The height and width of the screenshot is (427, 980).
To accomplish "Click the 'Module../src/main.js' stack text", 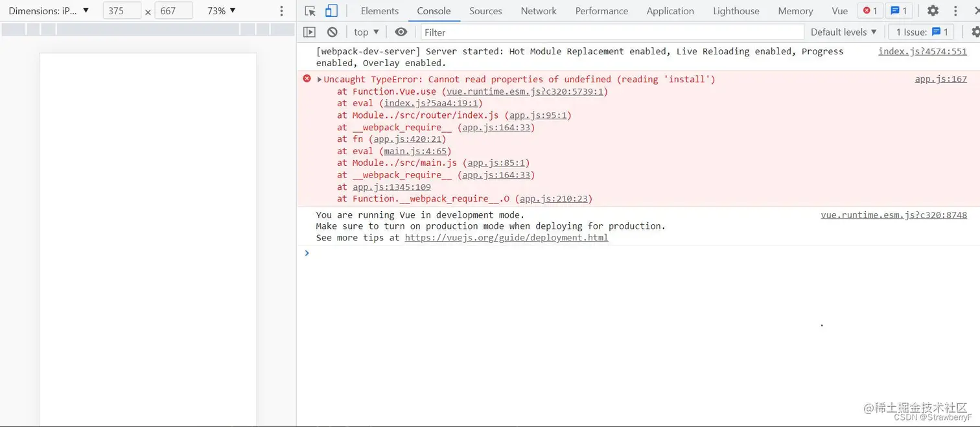I will [405, 163].
